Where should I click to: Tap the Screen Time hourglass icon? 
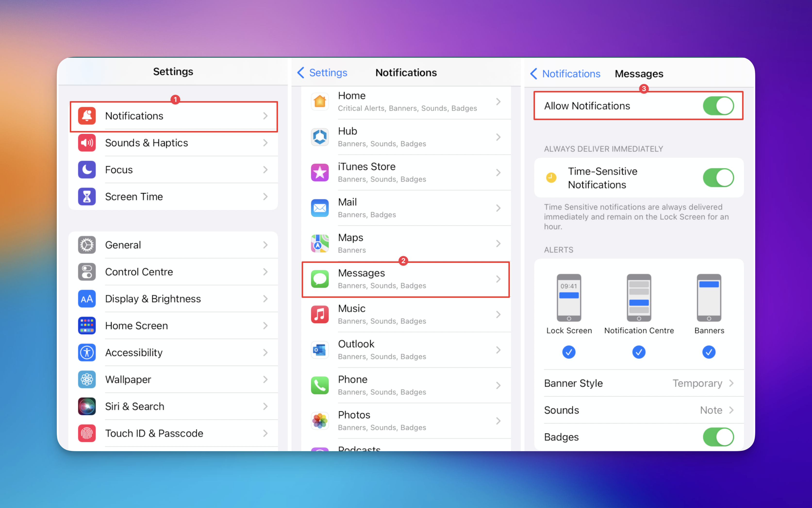tap(87, 196)
